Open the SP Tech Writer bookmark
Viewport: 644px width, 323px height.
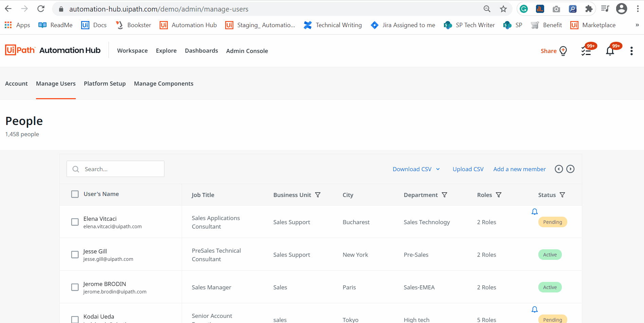tap(469, 25)
